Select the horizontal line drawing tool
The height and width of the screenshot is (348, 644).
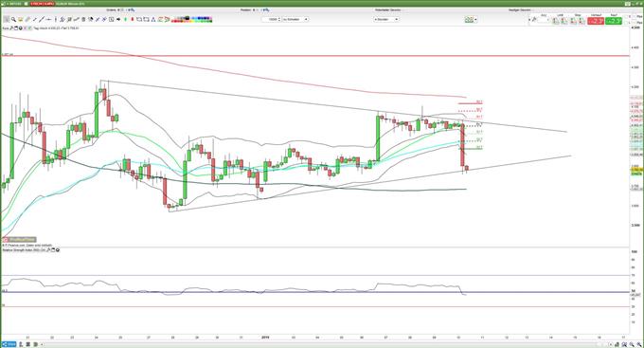click(x=48, y=19)
